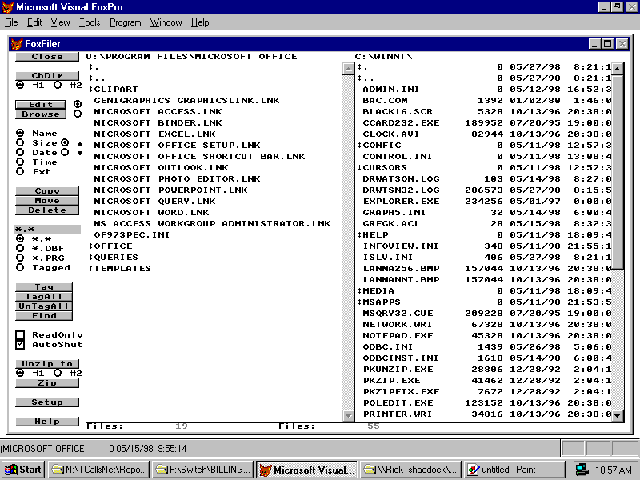Viewport: 640px width, 480px height.
Task: Click the Tag button
Action: tap(44, 287)
